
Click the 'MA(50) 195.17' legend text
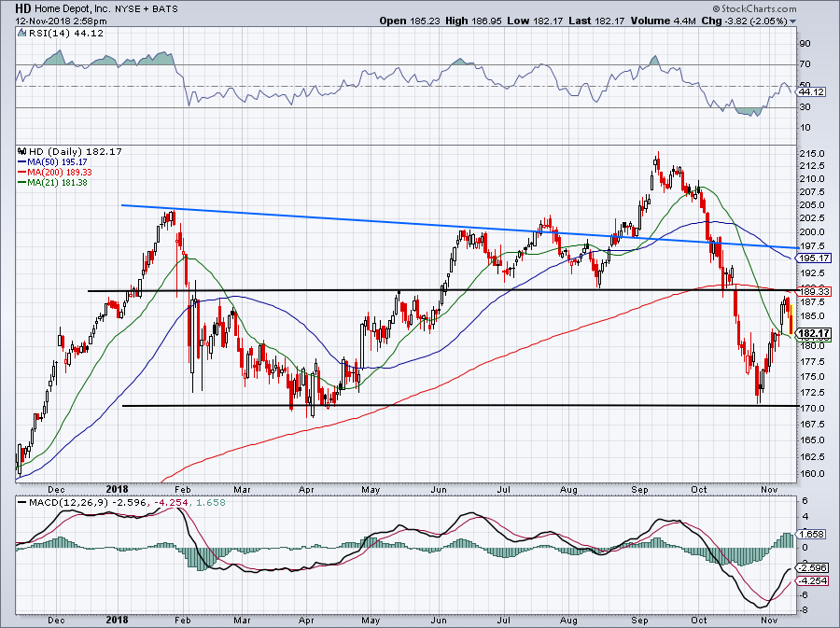57,162
